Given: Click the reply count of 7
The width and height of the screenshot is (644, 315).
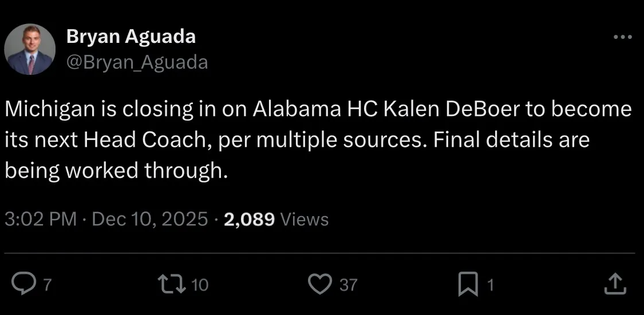Looking at the screenshot, I should point(48,285).
